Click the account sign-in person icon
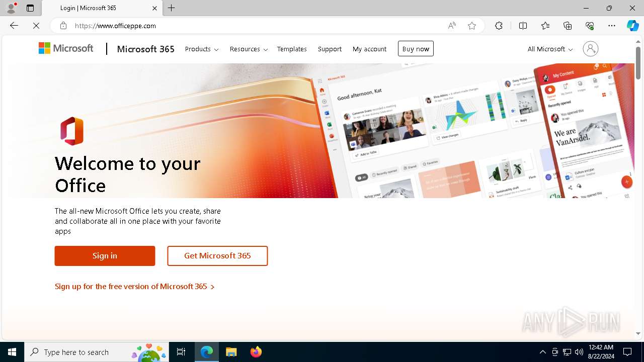The image size is (644, 362). tap(591, 49)
